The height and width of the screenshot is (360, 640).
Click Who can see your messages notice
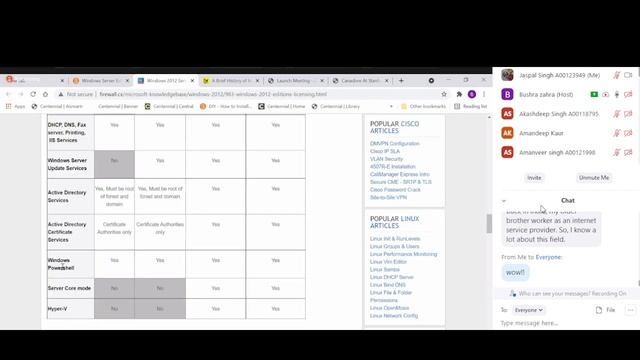[x=568, y=293]
